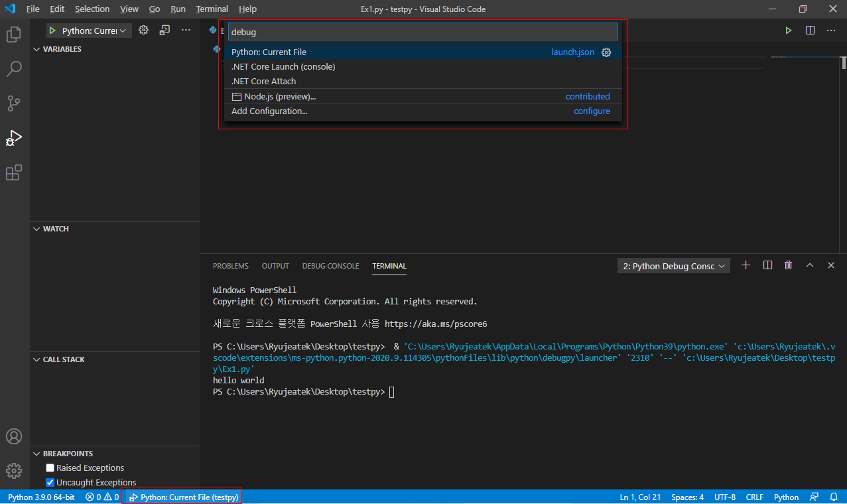Switch to the PROBLEMS tab
This screenshot has width=847, height=504.
pyautogui.click(x=231, y=266)
